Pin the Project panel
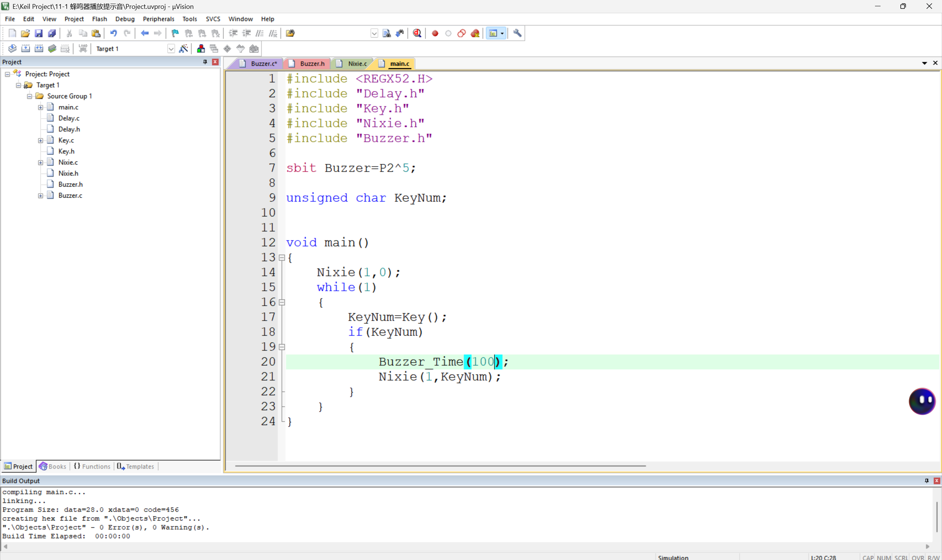The image size is (942, 560). [205, 62]
